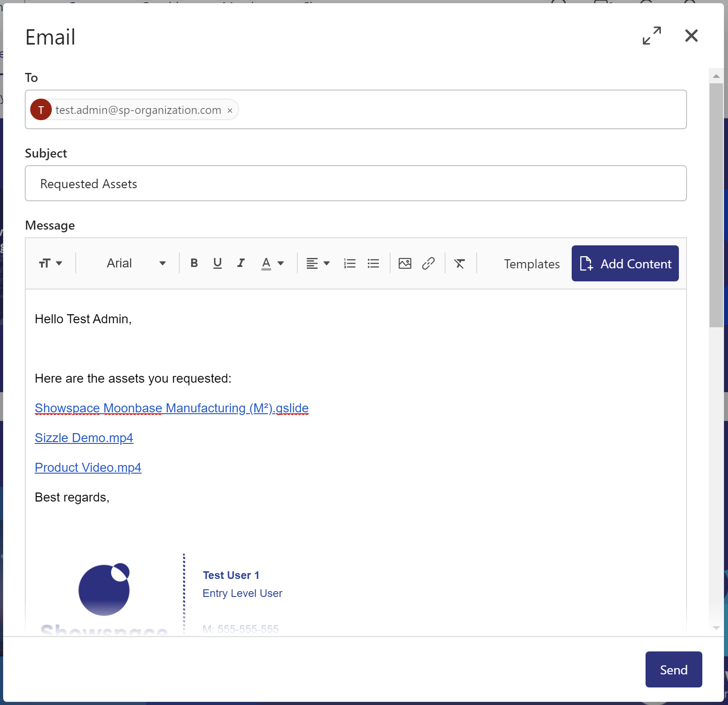The height and width of the screenshot is (705, 728).
Task: Insert an image into the message
Action: tap(405, 263)
